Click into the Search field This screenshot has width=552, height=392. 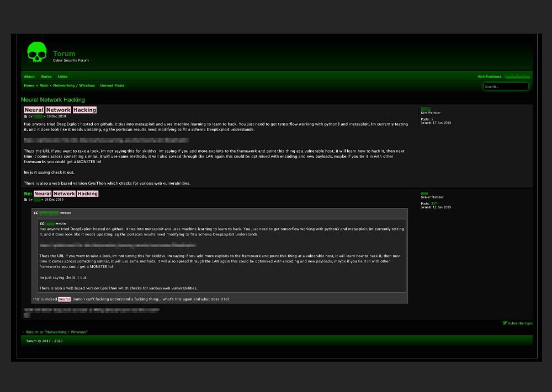point(506,87)
